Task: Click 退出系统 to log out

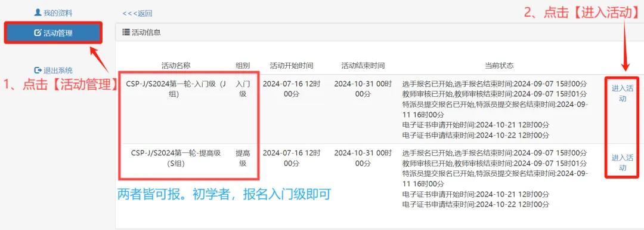Action: pyautogui.click(x=54, y=70)
